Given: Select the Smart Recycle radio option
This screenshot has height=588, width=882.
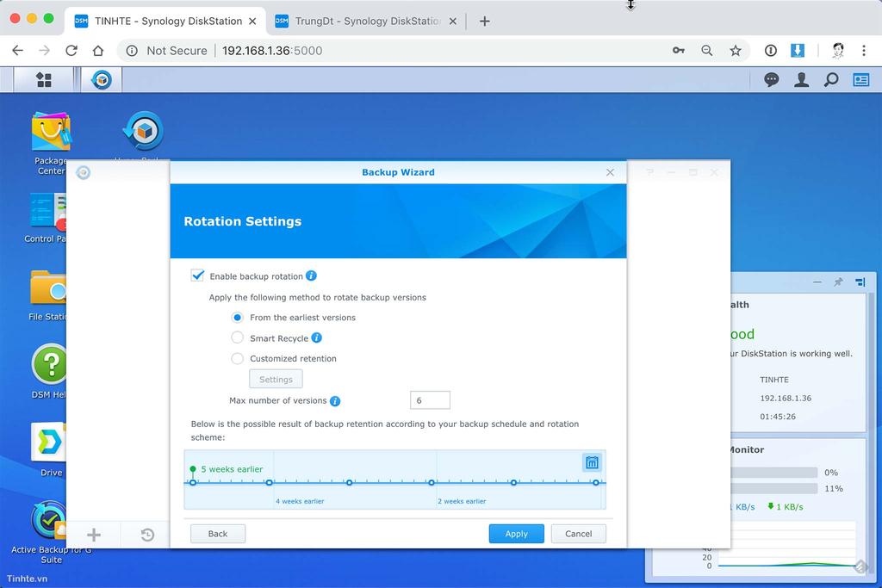Looking at the screenshot, I should (x=238, y=337).
